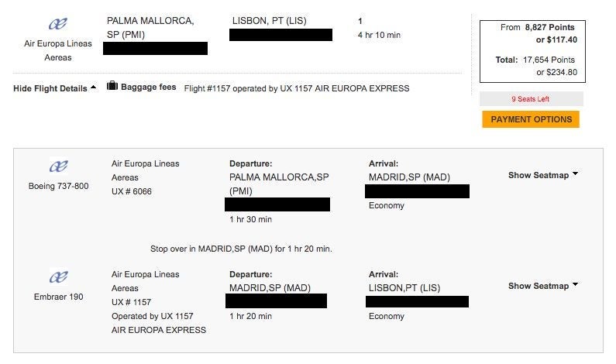This screenshot has width=616, height=364.
Task: Click the Madrid stop over notice
Action: pyautogui.click(x=241, y=249)
